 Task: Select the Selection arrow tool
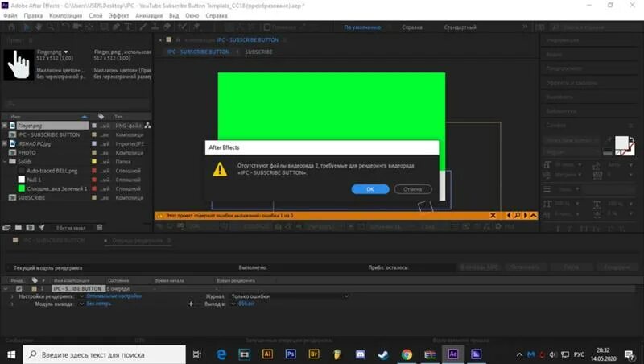(x=27, y=27)
